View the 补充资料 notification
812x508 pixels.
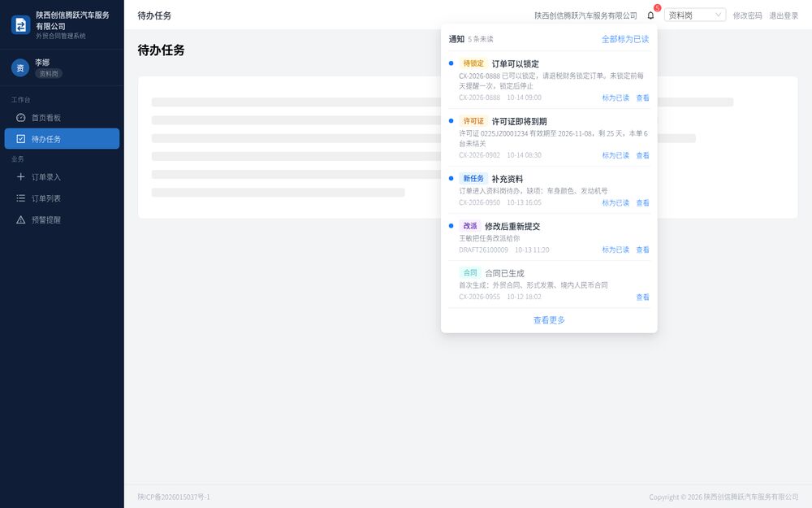point(642,202)
